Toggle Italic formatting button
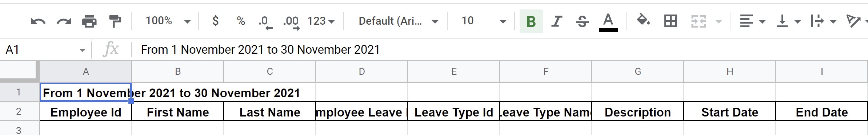The width and height of the screenshot is (868, 135). click(x=557, y=21)
